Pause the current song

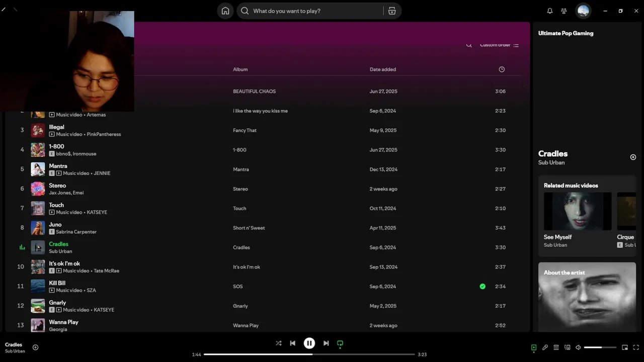tap(309, 343)
